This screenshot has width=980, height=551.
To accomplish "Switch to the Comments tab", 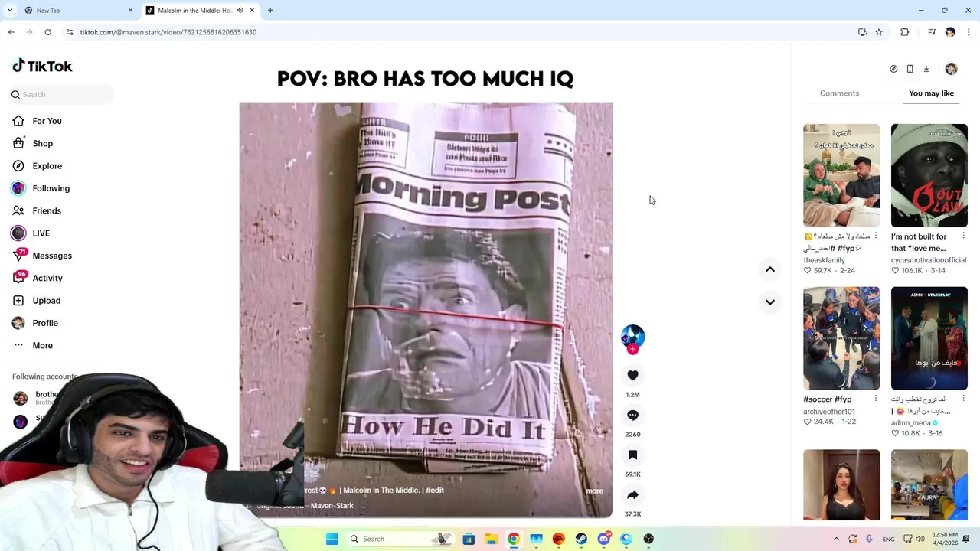I will coord(839,93).
